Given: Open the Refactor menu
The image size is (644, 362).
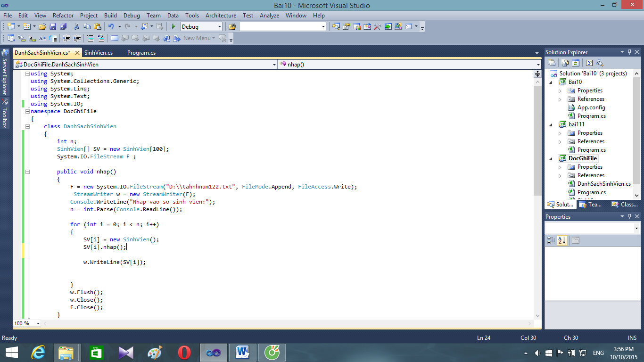Looking at the screenshot, I should [x=63, y=16].
